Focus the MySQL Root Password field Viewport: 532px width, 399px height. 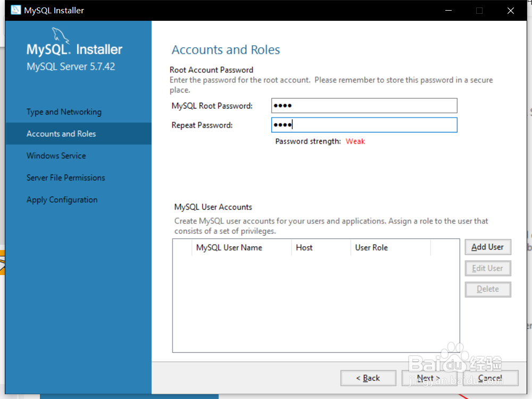[364, 105]
